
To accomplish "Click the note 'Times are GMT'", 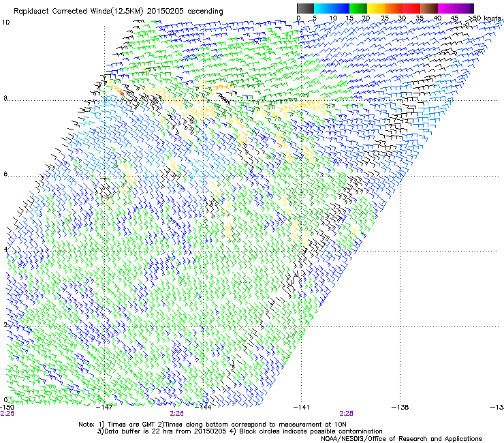I will pos(130,425).
